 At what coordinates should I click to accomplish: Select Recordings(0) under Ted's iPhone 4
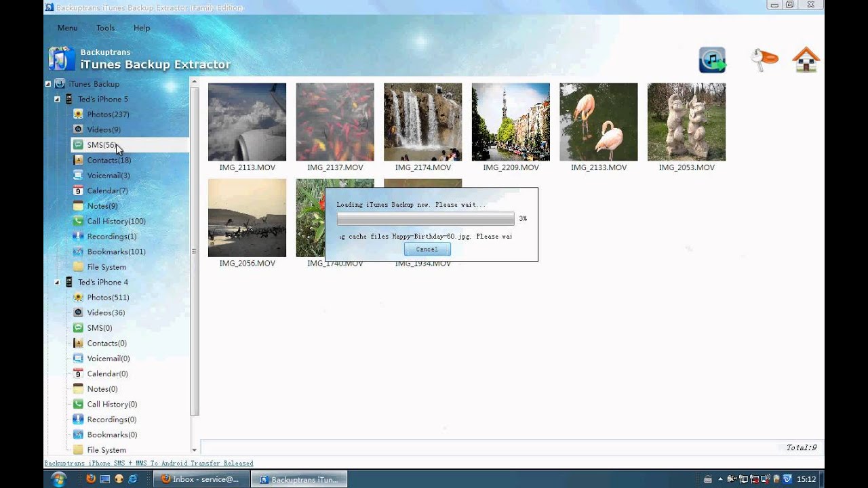click(x=112, y=420)
